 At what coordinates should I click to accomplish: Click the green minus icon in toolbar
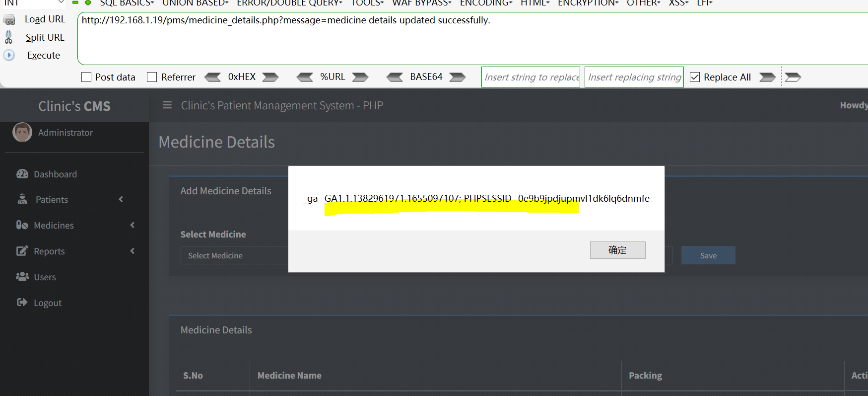[75, 2]
